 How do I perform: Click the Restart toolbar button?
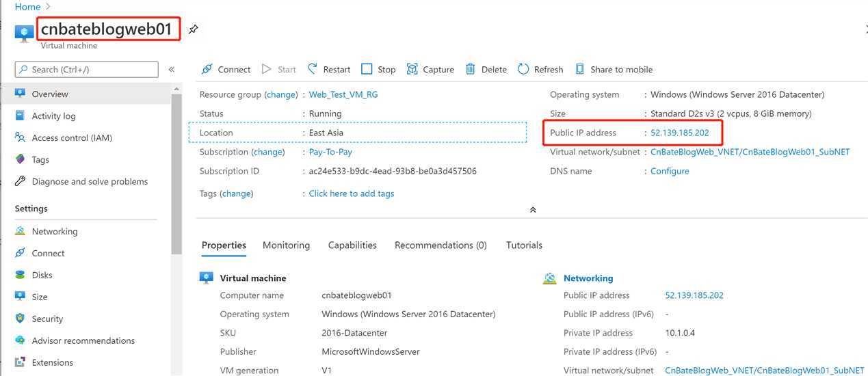[x=329, y=69]
